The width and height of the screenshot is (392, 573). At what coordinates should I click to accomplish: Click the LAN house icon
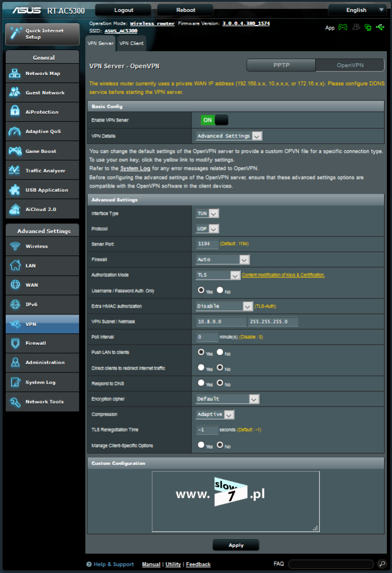coord(15,265)
